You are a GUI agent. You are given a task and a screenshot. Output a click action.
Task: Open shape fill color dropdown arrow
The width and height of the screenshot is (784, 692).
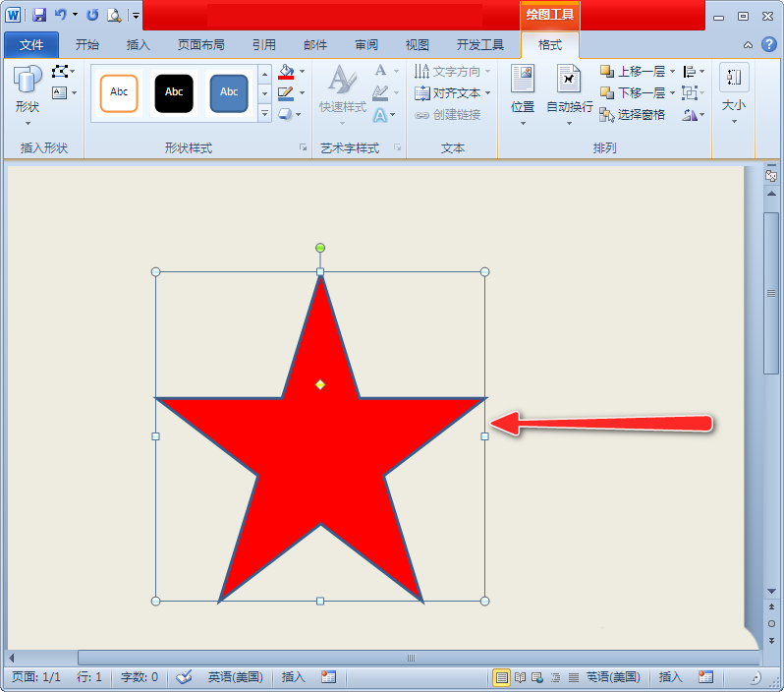coord(302,72)
